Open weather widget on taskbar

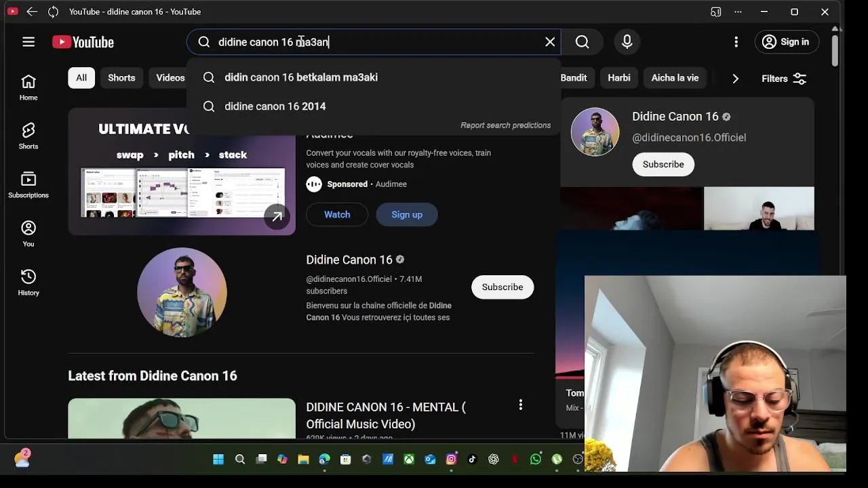pyautogui.click(x=22, y=458)
